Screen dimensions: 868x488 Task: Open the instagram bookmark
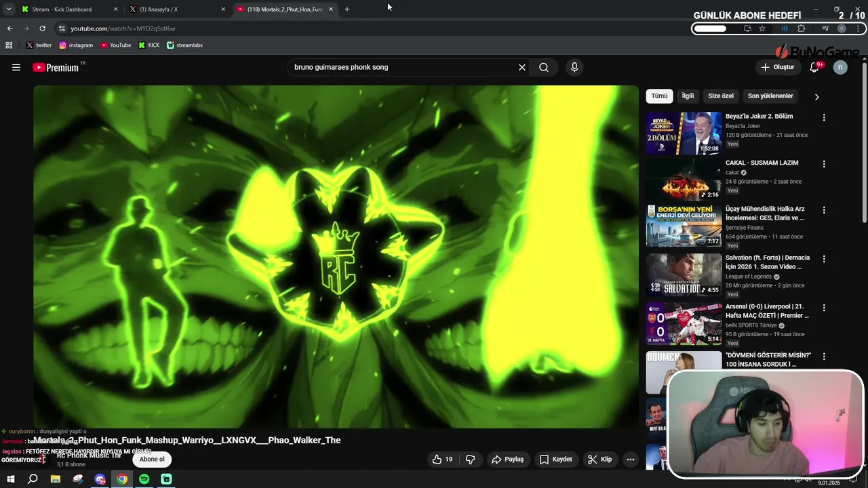pos(76,45)
